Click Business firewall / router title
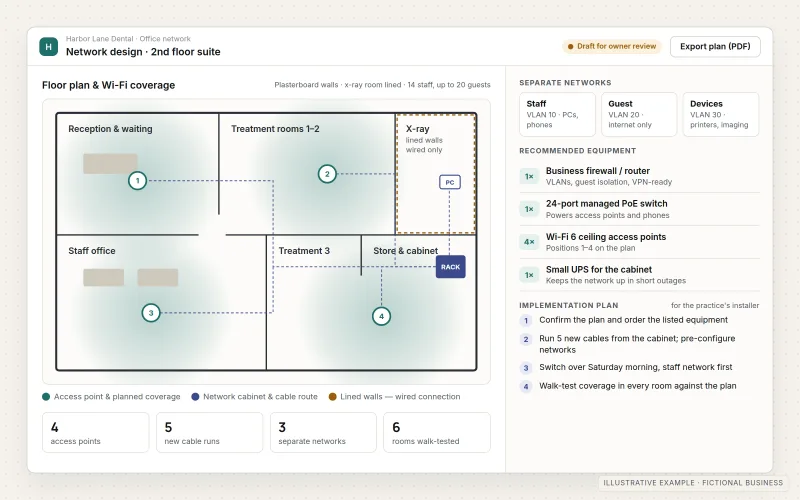This screenshot has height=500, width=800. pyautogui.click(x=597, y=171)
